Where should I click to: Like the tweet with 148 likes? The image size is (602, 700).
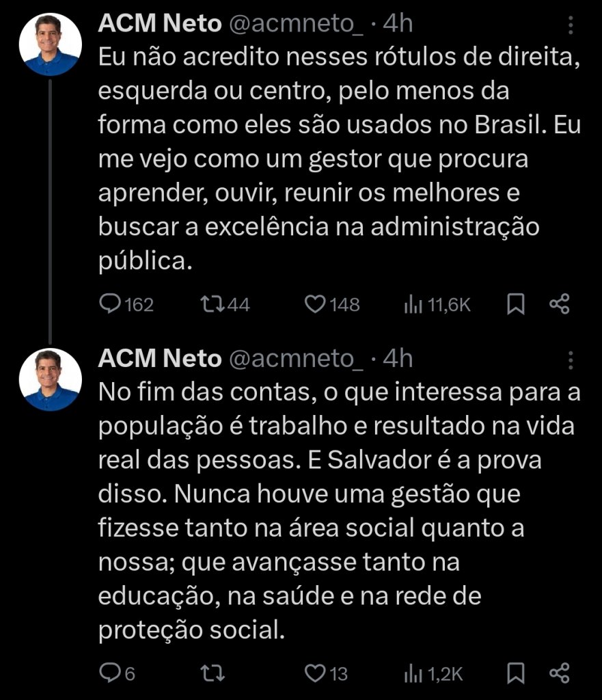[x=314, y=304]
